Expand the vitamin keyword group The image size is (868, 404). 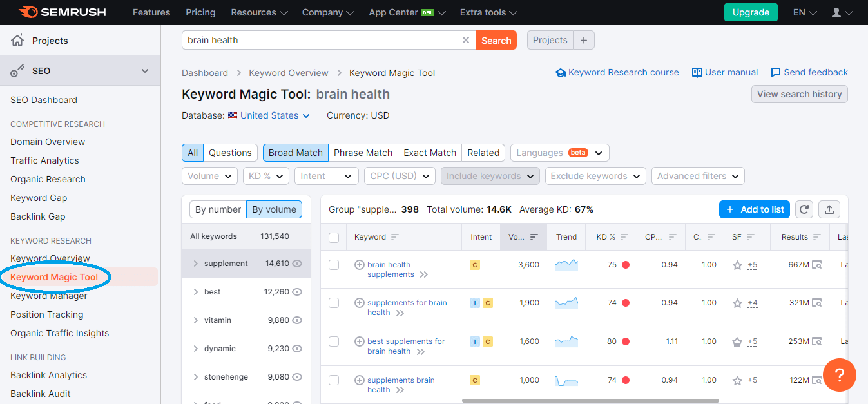click(x=196, y=320)
